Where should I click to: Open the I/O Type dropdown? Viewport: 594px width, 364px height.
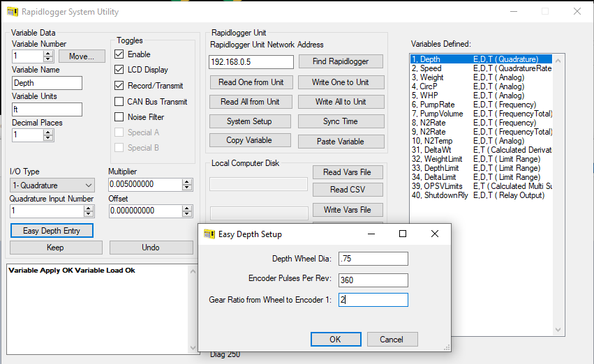(52, 185)
